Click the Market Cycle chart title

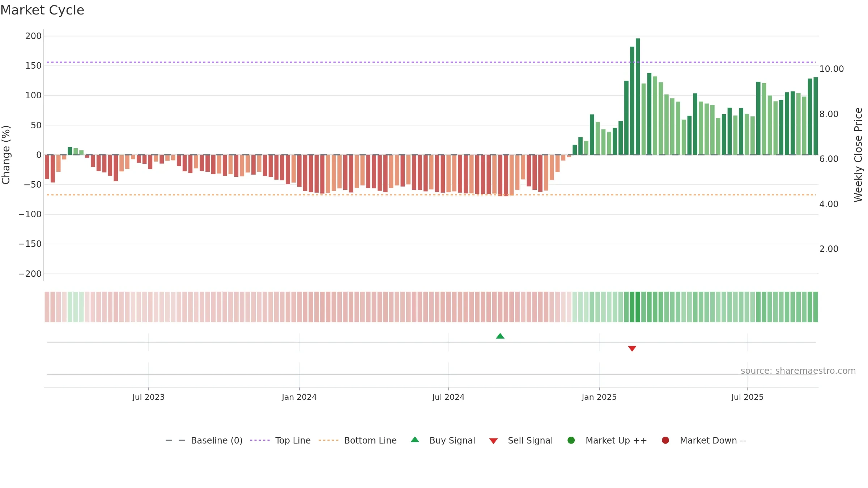(x=42, y=10)
